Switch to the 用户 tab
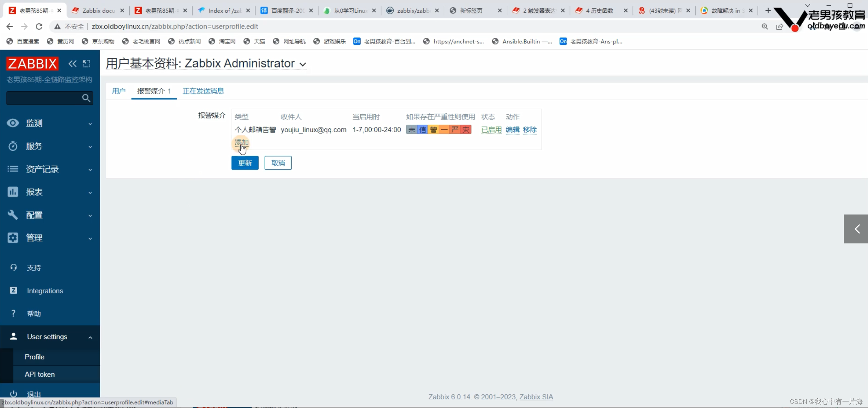The width and height of the screenshot is (868, 408). click(119, 91)
